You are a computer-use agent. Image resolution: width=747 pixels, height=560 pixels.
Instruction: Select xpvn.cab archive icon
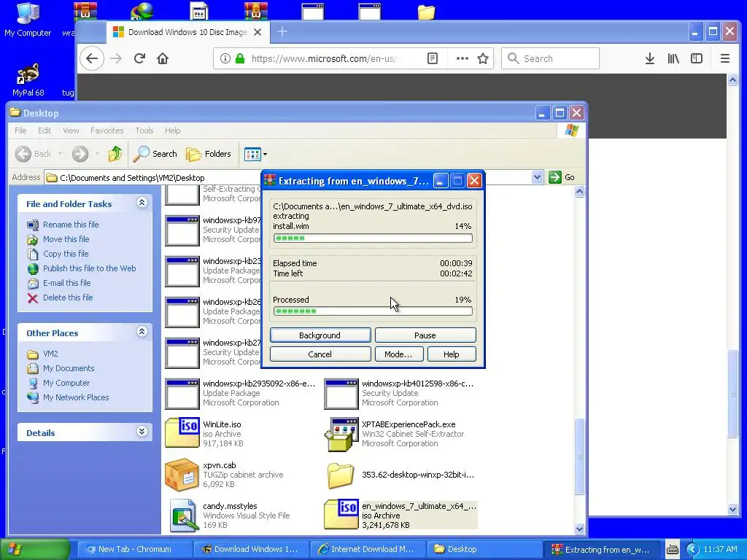182,474
